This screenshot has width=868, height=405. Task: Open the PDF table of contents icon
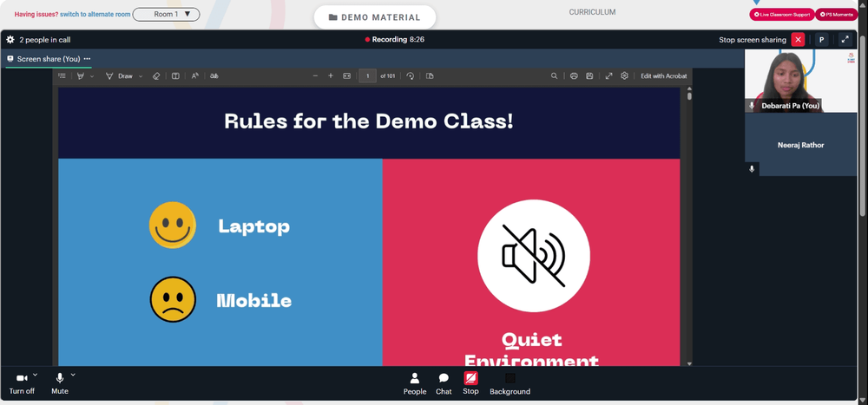pos(62,75)
